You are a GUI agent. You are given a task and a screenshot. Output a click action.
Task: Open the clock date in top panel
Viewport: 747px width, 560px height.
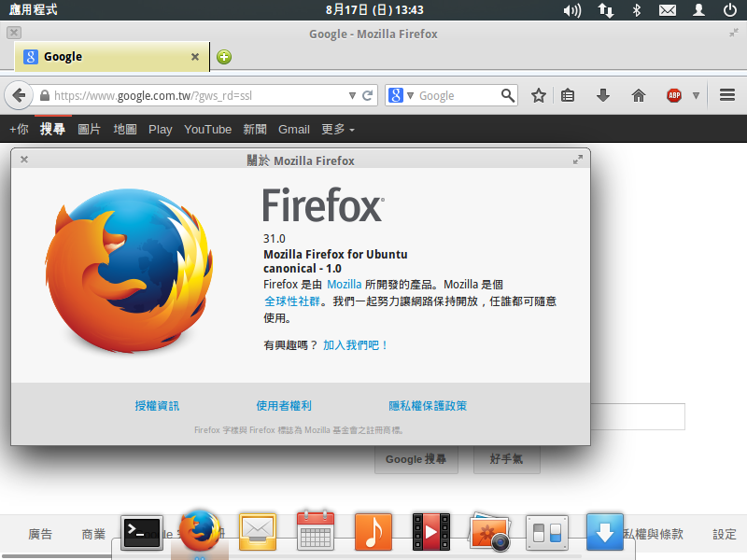click(x=374, y=10)
